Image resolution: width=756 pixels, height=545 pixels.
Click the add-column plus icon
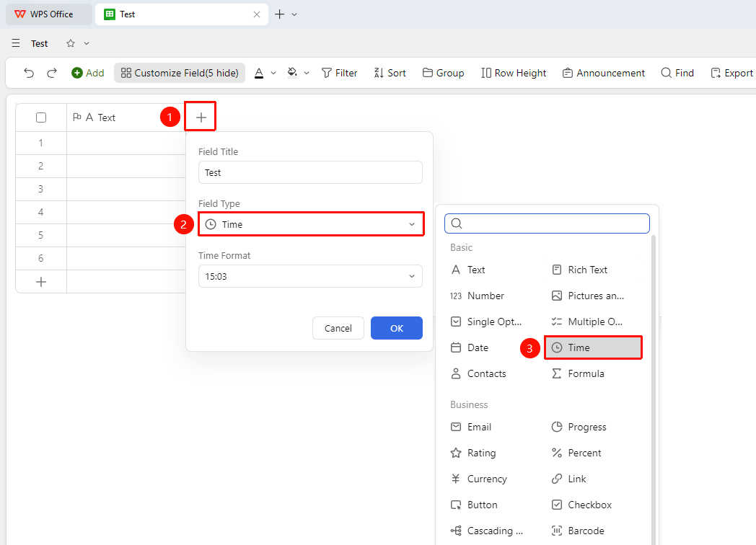click(x=201, y=117)
